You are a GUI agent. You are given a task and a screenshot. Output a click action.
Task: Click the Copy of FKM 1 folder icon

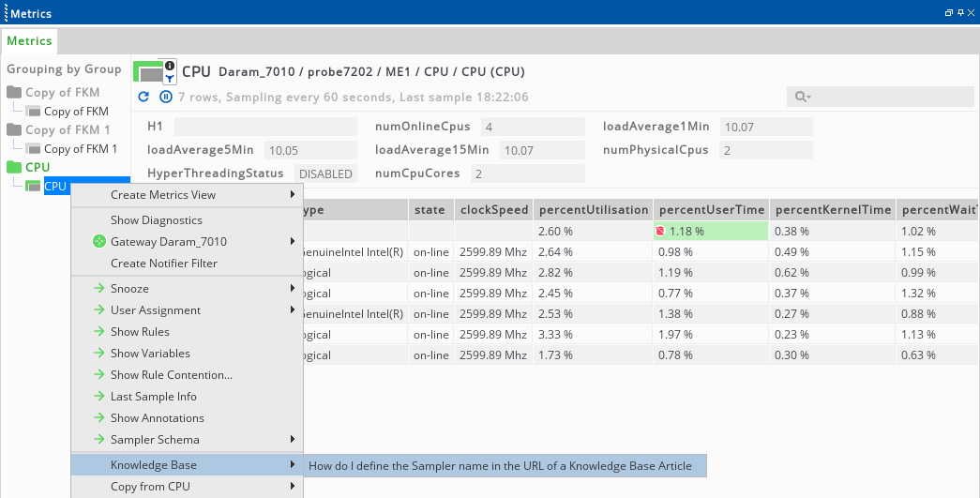click(14, 129)
